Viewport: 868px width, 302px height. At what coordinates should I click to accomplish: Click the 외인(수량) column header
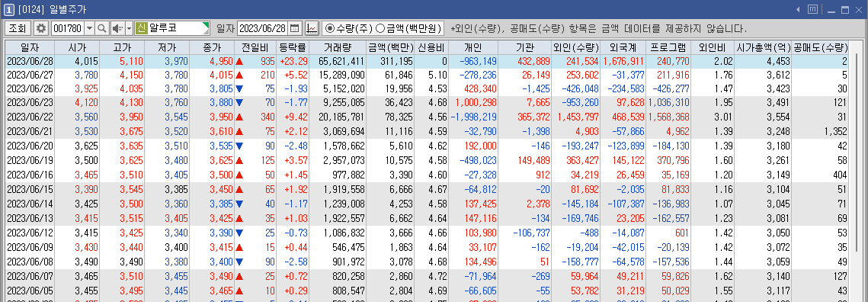(x=575, y=47)
